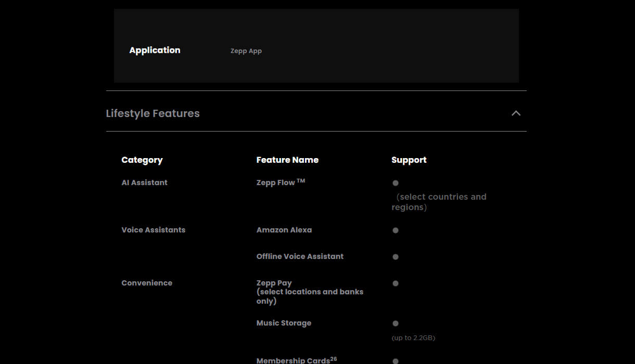Click the Support column header

[409, 160]
